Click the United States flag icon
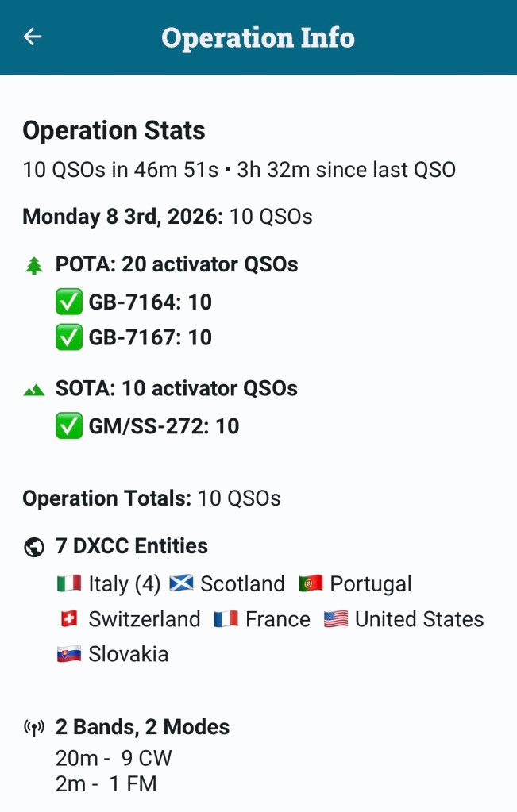Image resolution: width=517 pixels, height=812 pixels. pos(336,619)
